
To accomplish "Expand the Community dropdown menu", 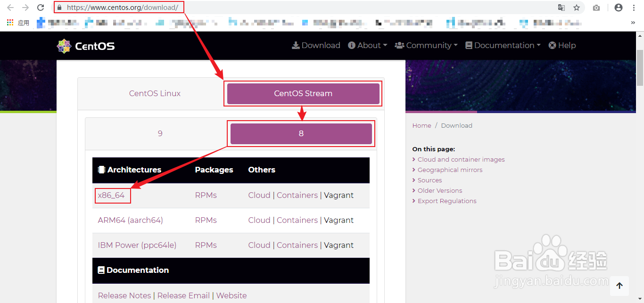I will pyautogui.click(x=426, y=45).
